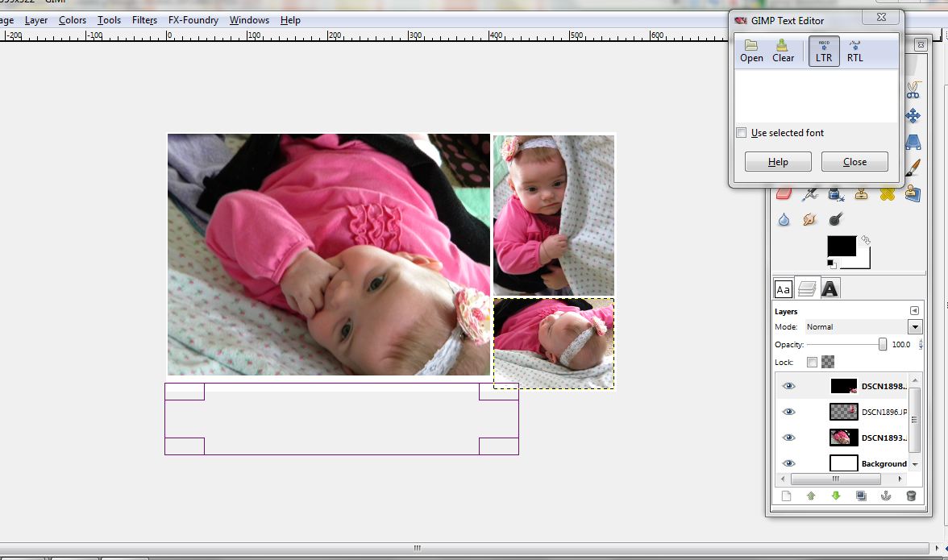This screenshot has height=560, width=948.
Task: Open the Help menu in menu bar
Action: (290, 20)
